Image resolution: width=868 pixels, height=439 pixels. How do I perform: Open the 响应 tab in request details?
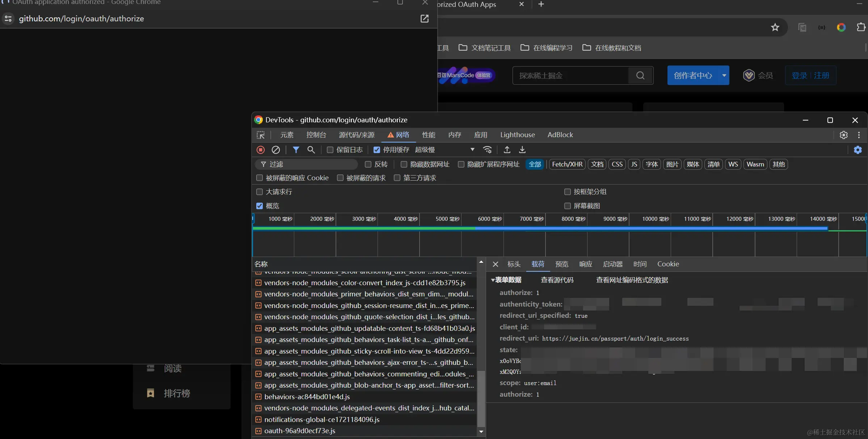coord(585,264)
